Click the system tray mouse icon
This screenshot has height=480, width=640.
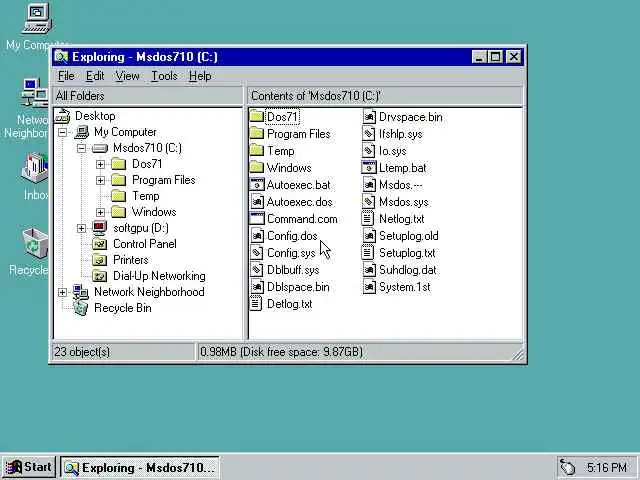click(x=567, y=467)
